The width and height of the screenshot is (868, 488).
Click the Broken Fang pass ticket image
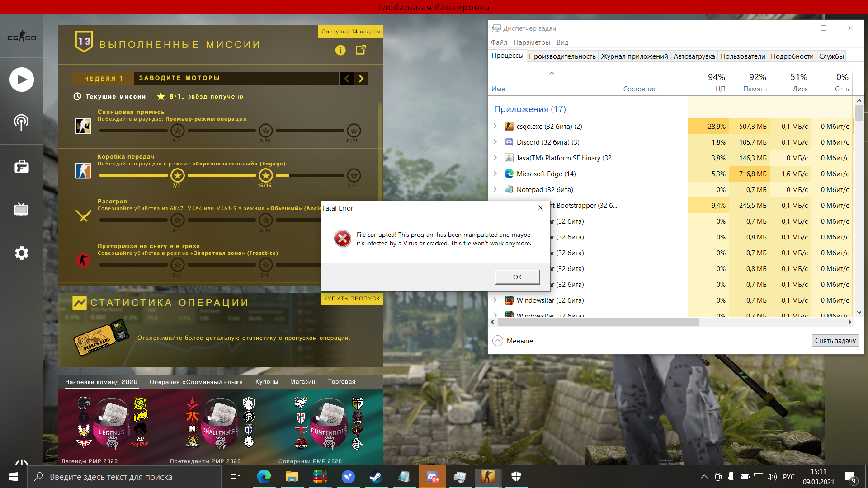point(101,338)
